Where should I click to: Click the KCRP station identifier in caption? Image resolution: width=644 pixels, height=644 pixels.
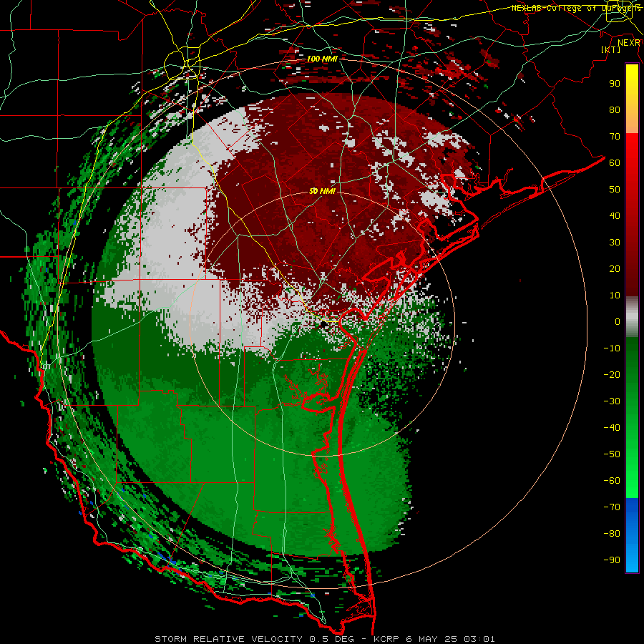[386, 639]
